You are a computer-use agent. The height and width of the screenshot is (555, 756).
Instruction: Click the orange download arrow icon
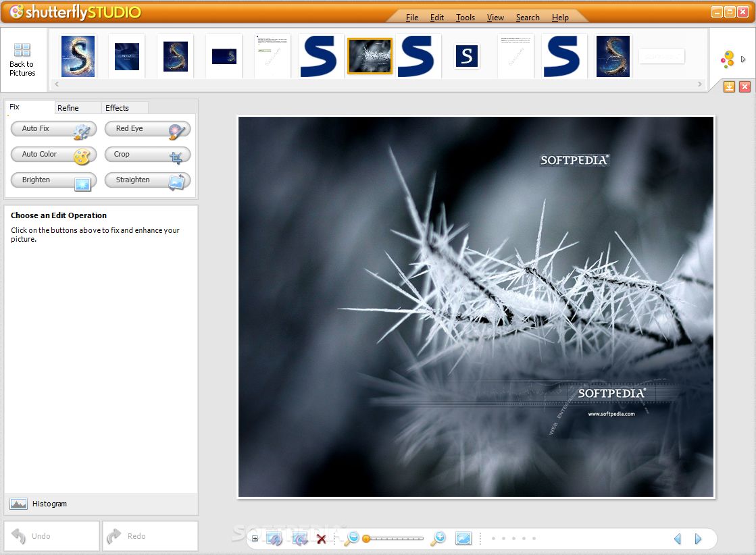(x=729, y=86)
